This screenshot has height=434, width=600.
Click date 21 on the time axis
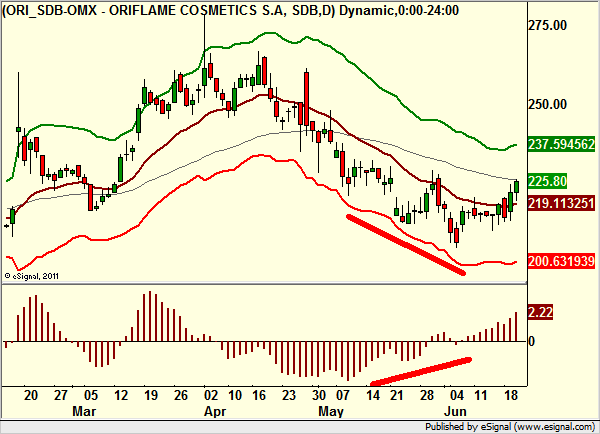point(397,395)
